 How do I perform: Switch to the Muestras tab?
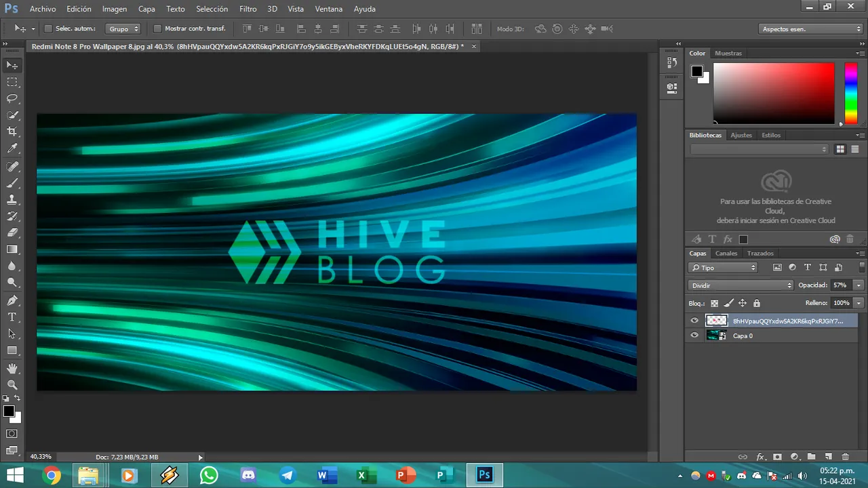[728, 53]
